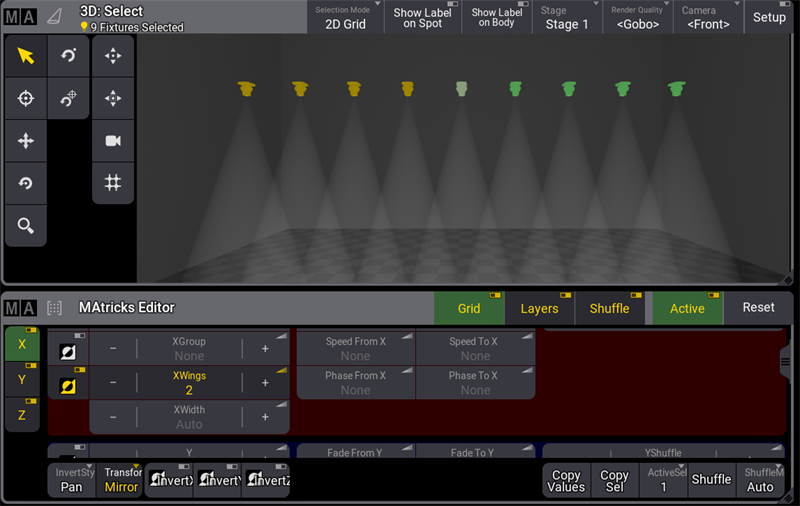Click the yellow invert icon beside XWings

point(68,384)
